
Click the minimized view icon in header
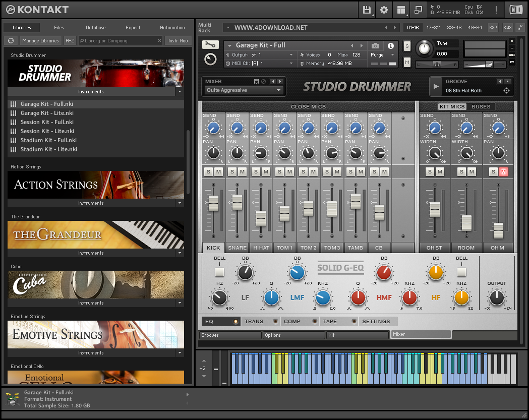pos(419,10)
